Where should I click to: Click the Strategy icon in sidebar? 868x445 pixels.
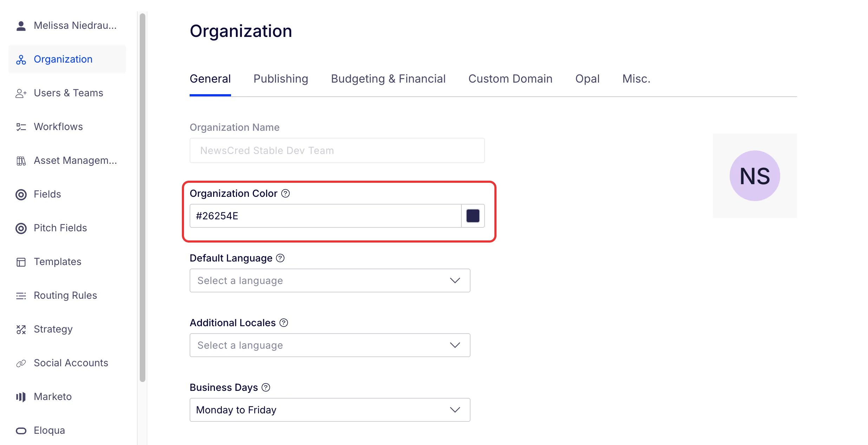coord(21,329)
